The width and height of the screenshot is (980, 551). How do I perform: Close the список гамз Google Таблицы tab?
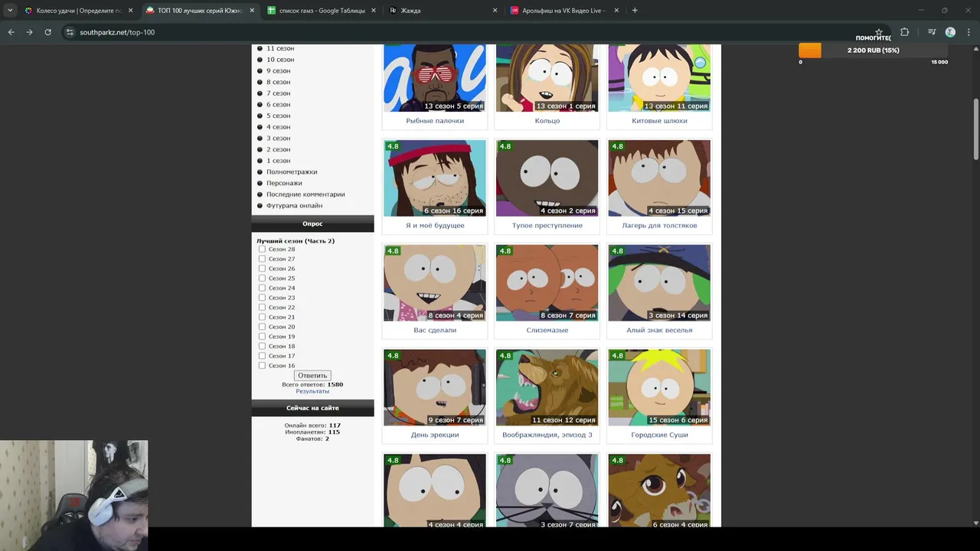click(373, 11)
